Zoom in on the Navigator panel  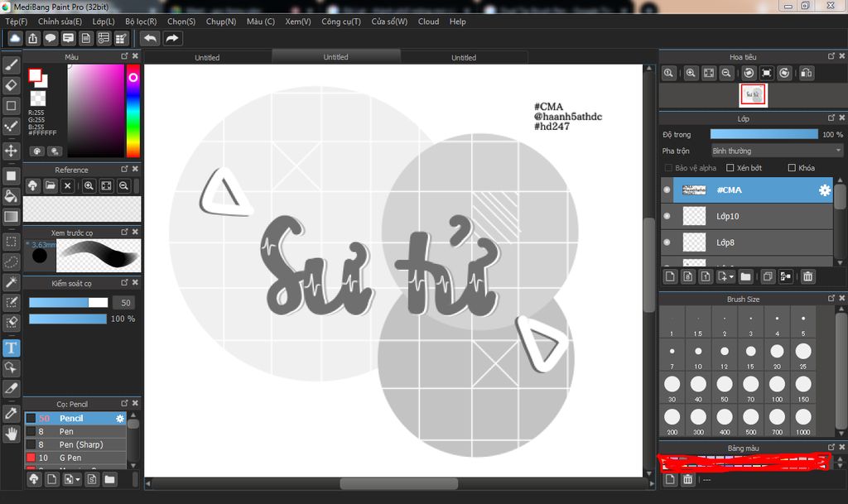[x=691, y=73]
